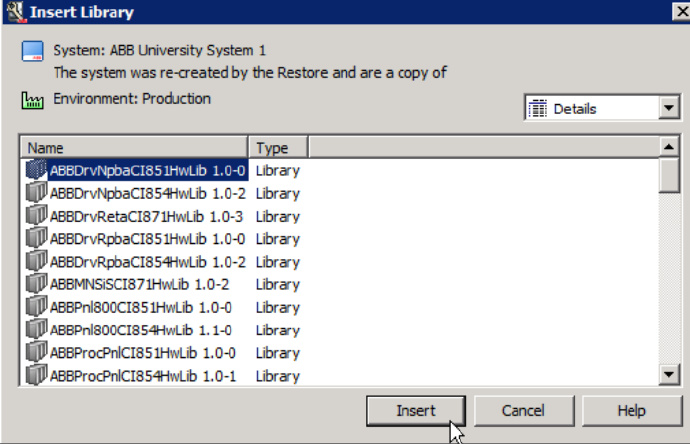Open Help for Insert Library
Screen dimensions: 690x444
(631, 411)
